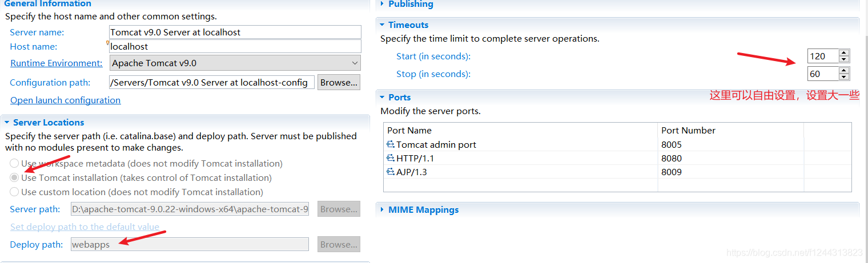Increase the Start timeout value
868x263 pixels.
pos(844,53)
